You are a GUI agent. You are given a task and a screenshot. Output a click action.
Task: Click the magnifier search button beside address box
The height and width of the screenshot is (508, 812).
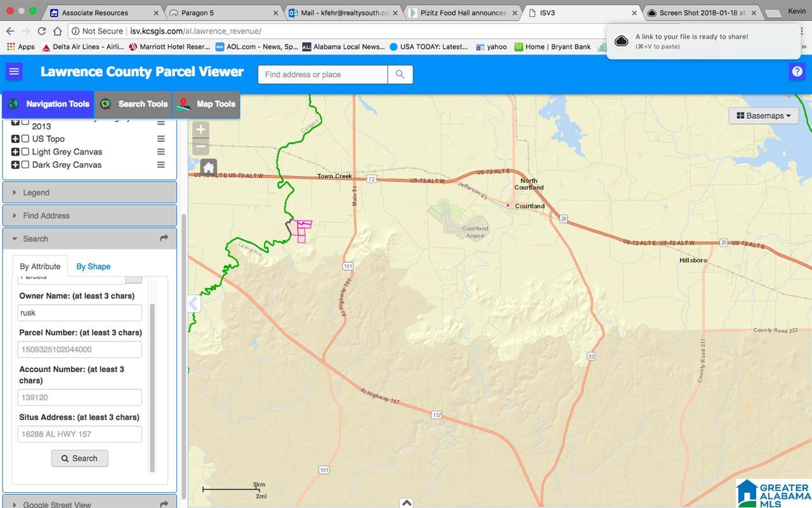[400, 74]
